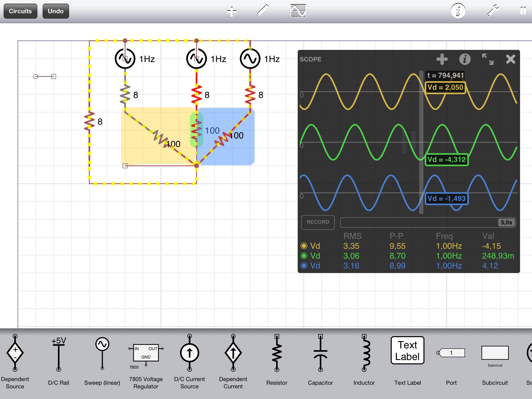Screen dimensions: 532x399
Task: Pause the simulation
Action: click(x=523, y=11)
